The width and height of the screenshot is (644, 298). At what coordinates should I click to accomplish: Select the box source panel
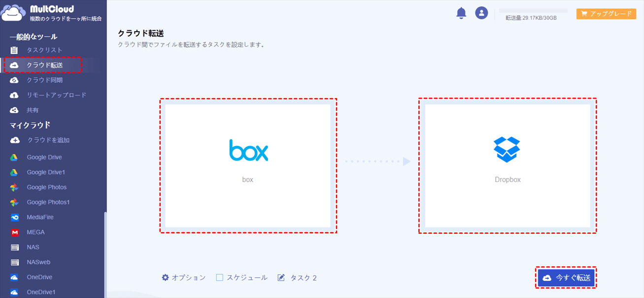248,166
